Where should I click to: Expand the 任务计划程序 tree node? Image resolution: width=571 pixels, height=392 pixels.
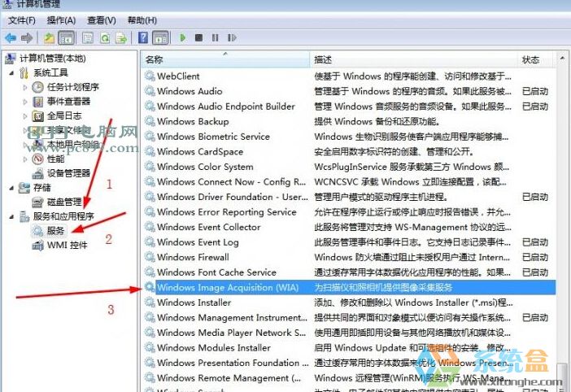pos(24,87)
